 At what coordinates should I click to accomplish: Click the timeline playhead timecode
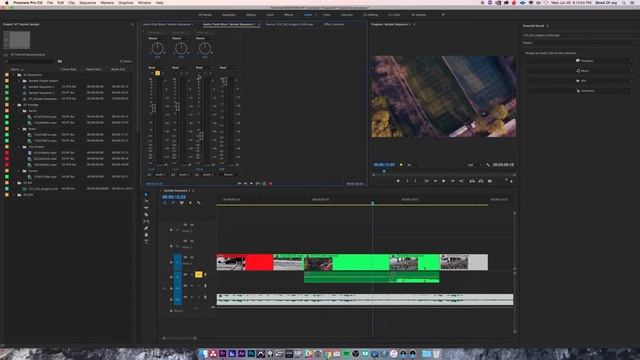coord(174,197)
